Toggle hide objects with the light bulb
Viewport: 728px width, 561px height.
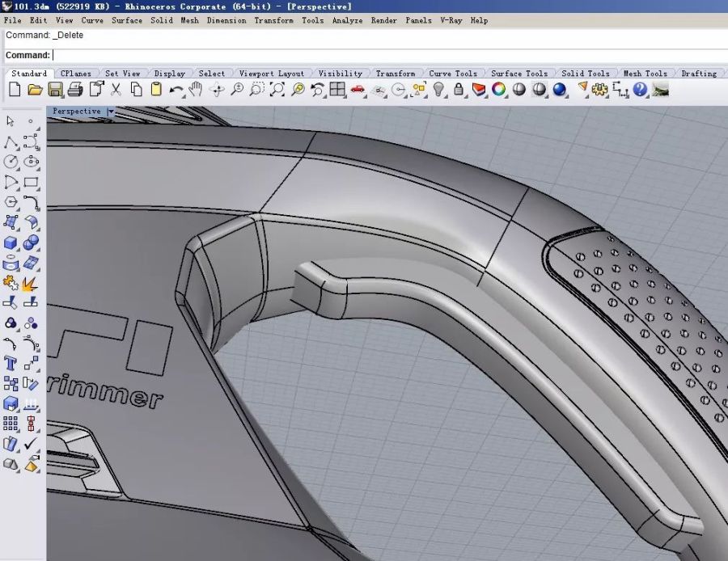coord(439,90)
